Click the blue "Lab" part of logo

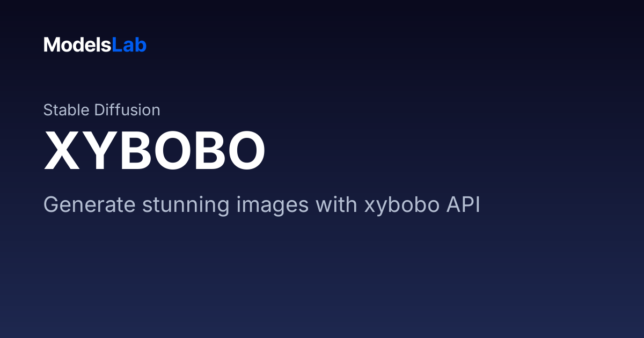pyautogui.click(x=129, y=45)
